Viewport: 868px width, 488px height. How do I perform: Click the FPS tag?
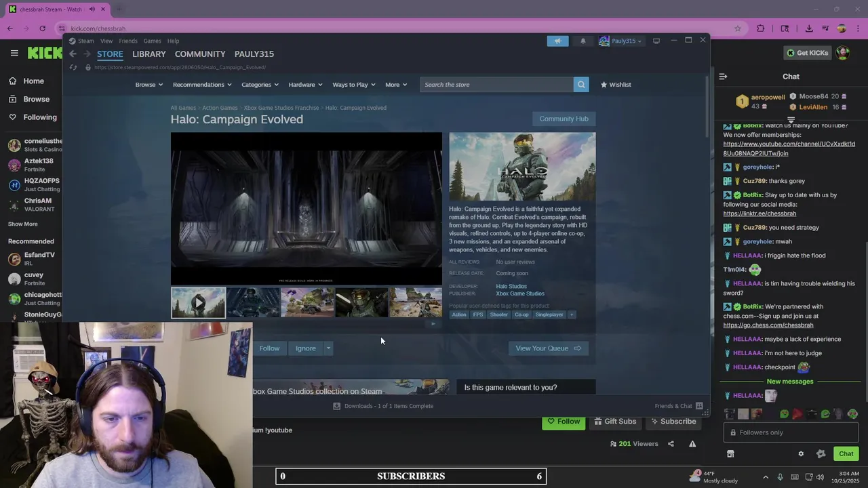click(478, 314)
